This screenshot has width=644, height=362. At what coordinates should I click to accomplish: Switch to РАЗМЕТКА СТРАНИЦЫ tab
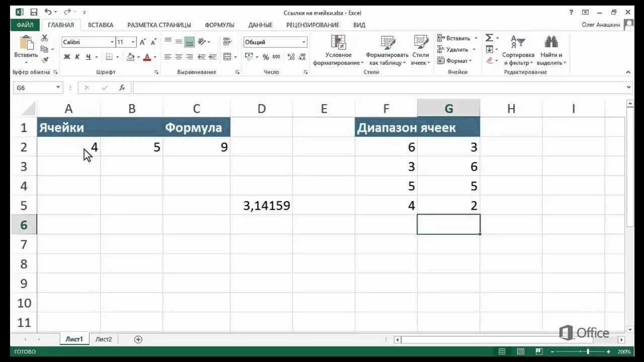[159, 25]
